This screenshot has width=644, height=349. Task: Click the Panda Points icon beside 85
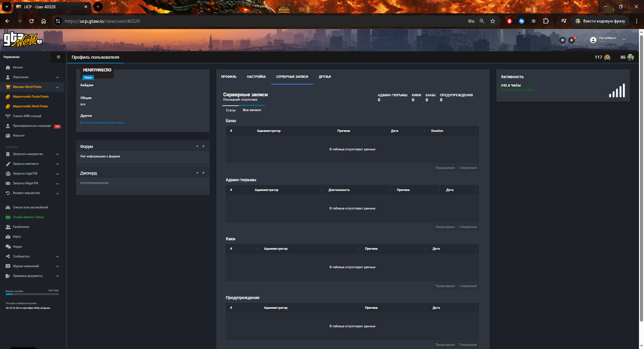(630, 57)
